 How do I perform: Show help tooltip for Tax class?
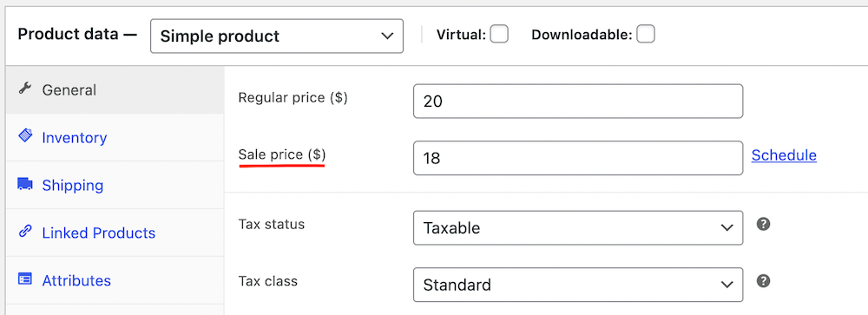click(763, 281)
